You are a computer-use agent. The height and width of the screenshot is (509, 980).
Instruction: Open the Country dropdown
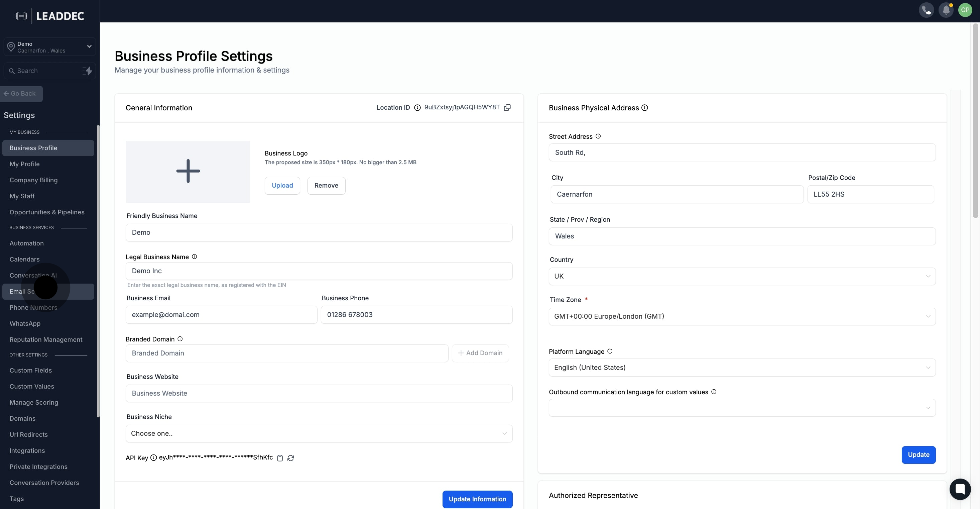coord(742,276)
